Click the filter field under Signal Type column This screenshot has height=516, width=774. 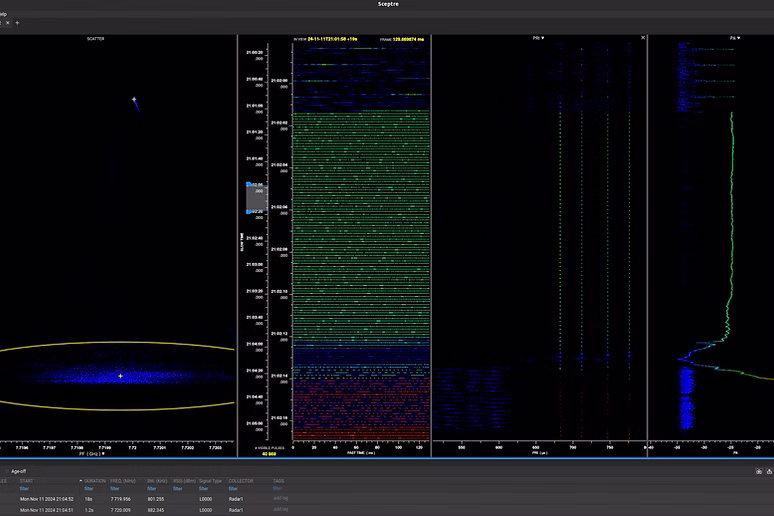click(204, 489)
